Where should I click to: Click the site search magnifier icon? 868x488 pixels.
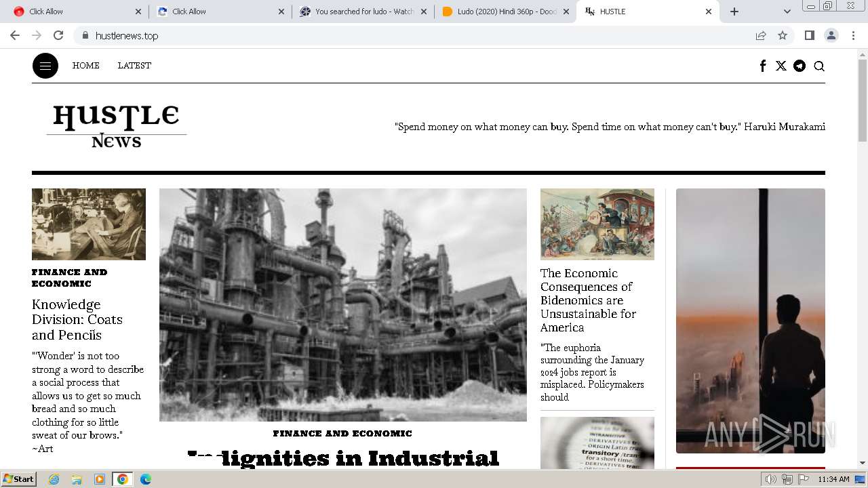[x=819, y=66]
